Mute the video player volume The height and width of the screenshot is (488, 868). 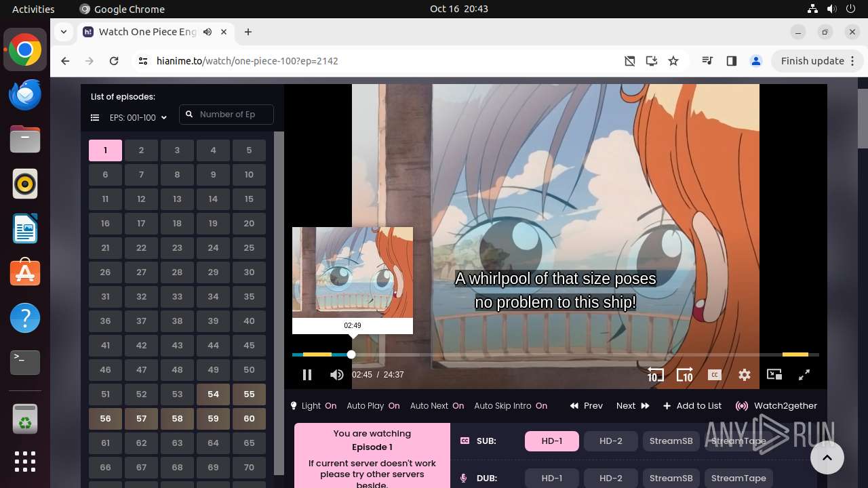coord(336,375)
